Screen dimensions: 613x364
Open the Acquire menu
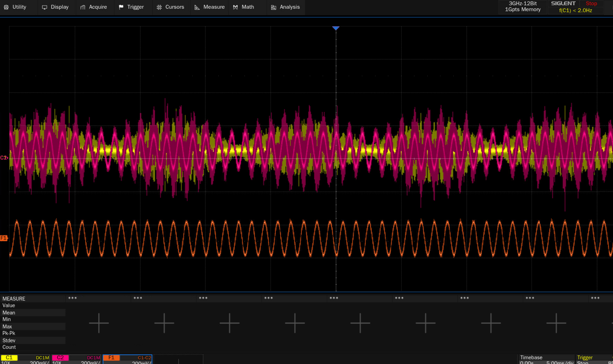click(x=94, y=7)
